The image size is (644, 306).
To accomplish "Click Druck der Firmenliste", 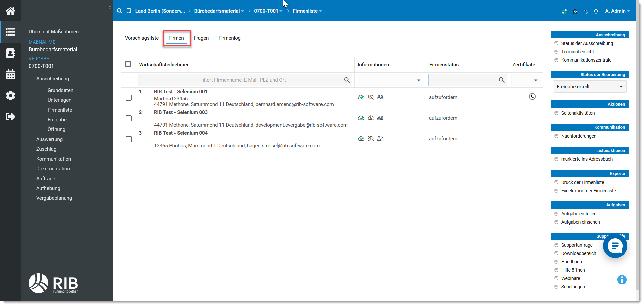I will (582, 182).
